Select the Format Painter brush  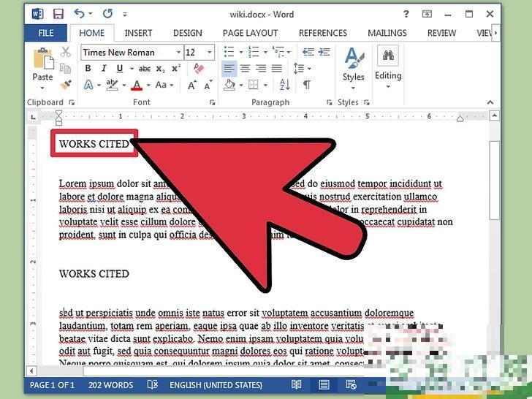click(66, 85)
